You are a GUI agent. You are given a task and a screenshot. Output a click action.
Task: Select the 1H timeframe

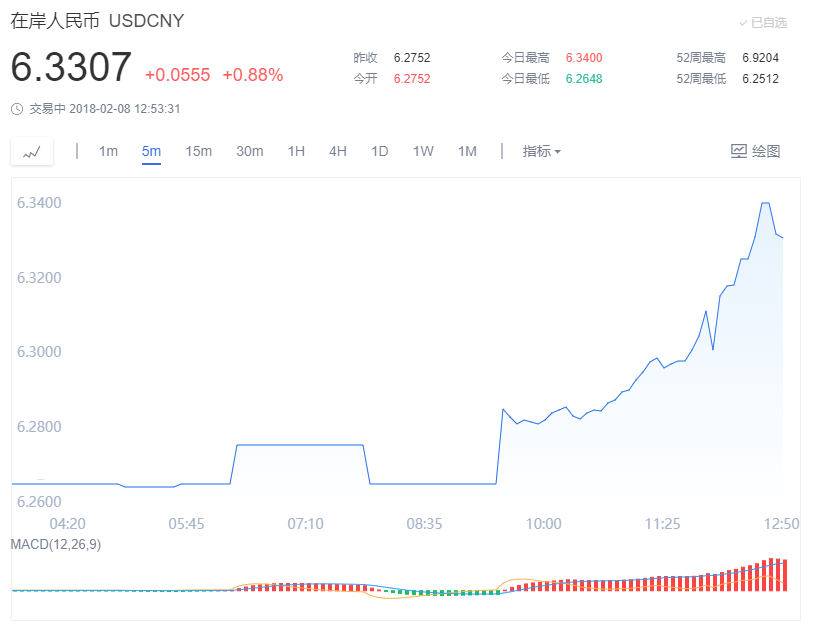click(296, 151)
